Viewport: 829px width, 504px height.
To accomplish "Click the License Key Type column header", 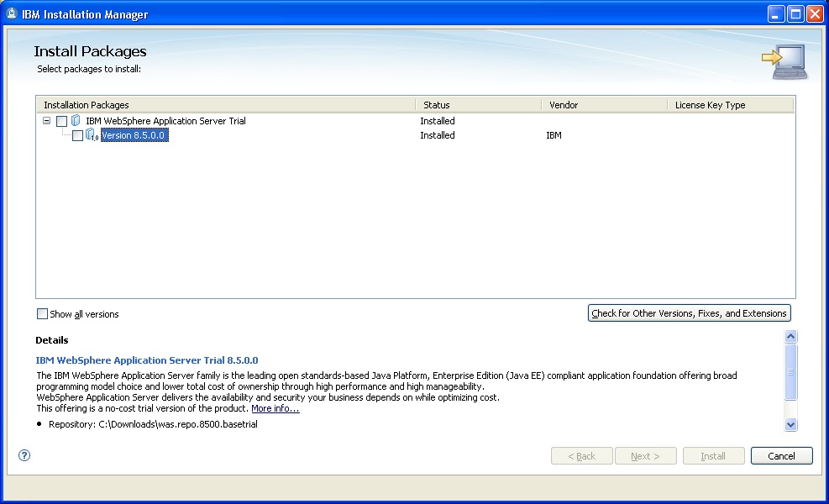I will tap(731, 105).
